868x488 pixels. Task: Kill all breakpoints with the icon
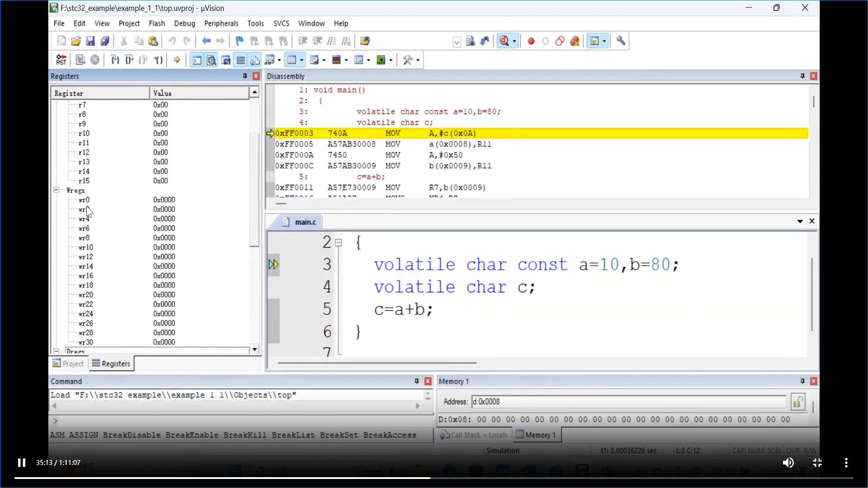coord(575,41)
